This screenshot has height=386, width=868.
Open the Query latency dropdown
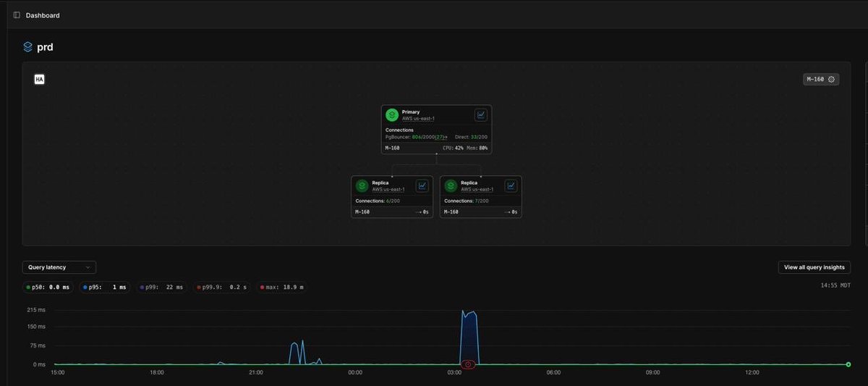(x=59, y=267)
